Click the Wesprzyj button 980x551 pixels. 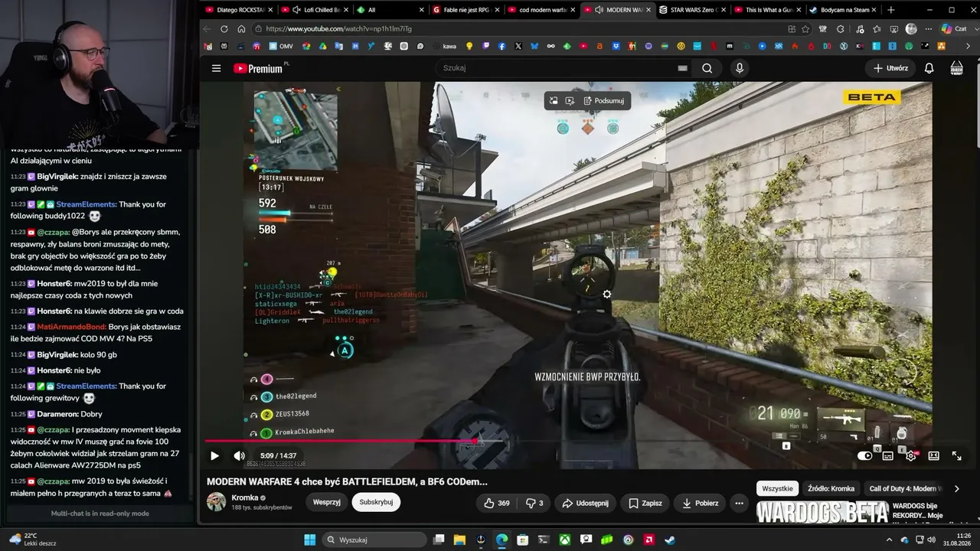tap(327, 502)
